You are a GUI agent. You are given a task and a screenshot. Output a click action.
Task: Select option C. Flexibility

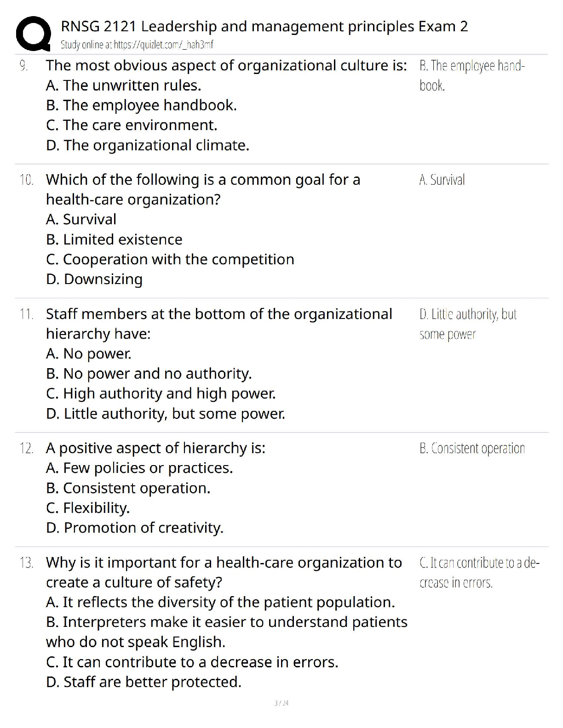point(88,508)
